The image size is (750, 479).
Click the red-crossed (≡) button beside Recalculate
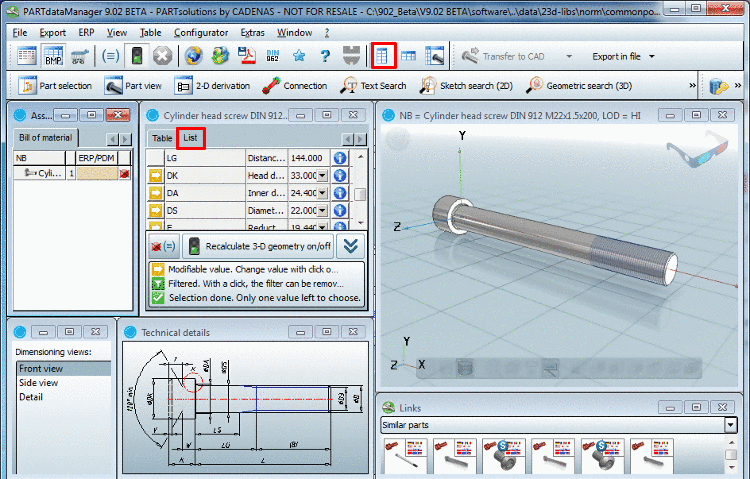pyautogui.click(x=164, y=246)
